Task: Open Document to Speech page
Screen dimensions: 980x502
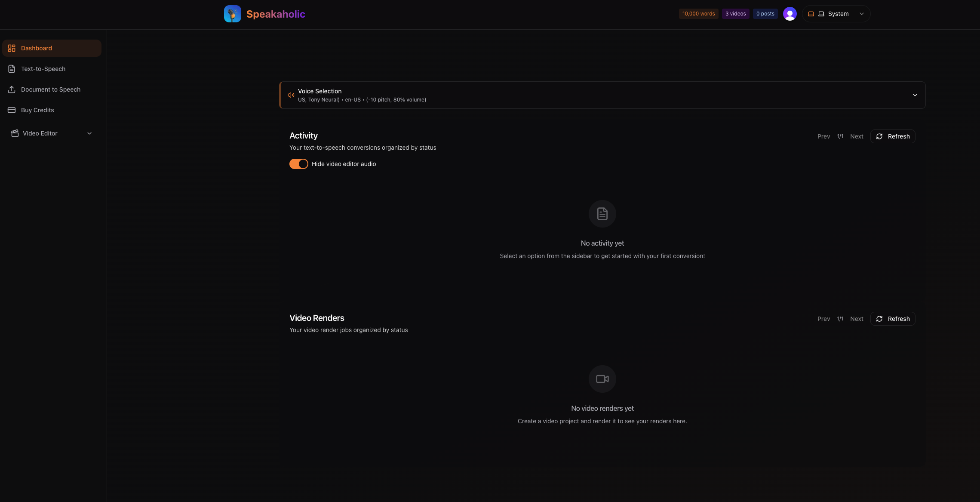Action: point(50,89)
